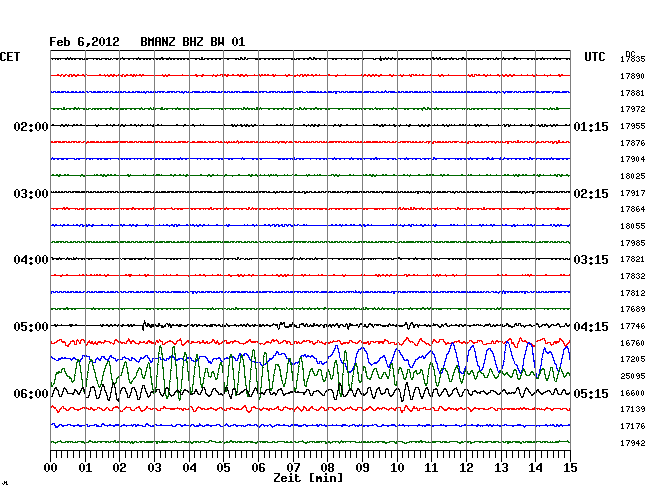Click minute tick label '10' on x-axis

[x=397, y=468]
